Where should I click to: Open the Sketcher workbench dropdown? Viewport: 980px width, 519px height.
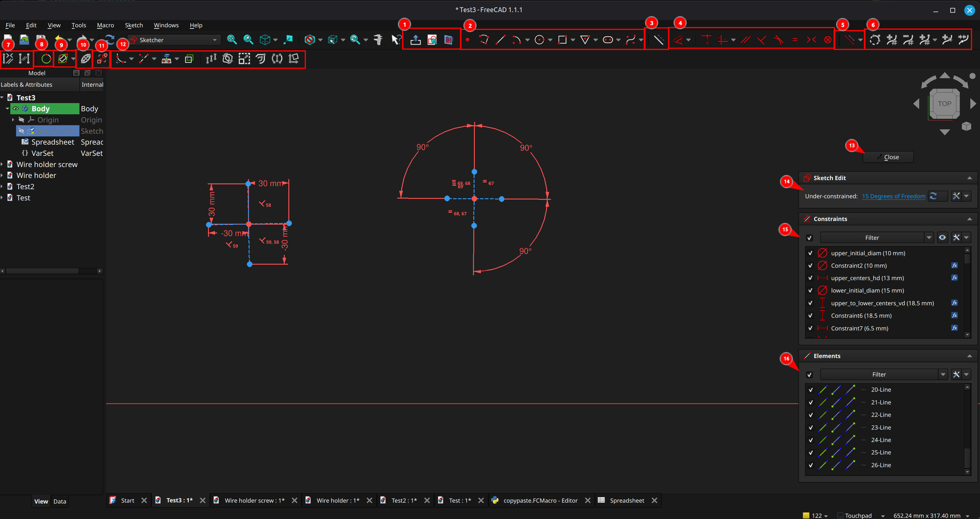[x=175, y=40]
